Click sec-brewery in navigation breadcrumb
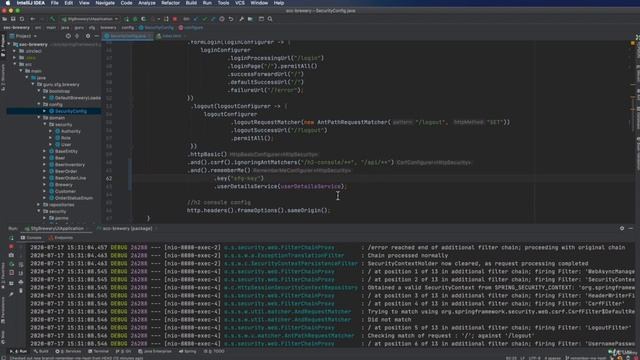640x360 pixels. [16, 28]
